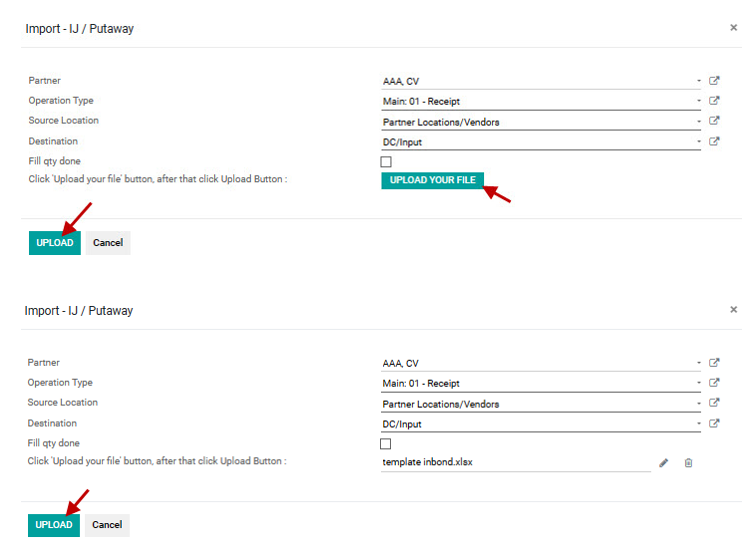754x548 pixels.
Task: Click pencil edit icon next to template inbond.xlsx
Action: click(x=664, y=463)
